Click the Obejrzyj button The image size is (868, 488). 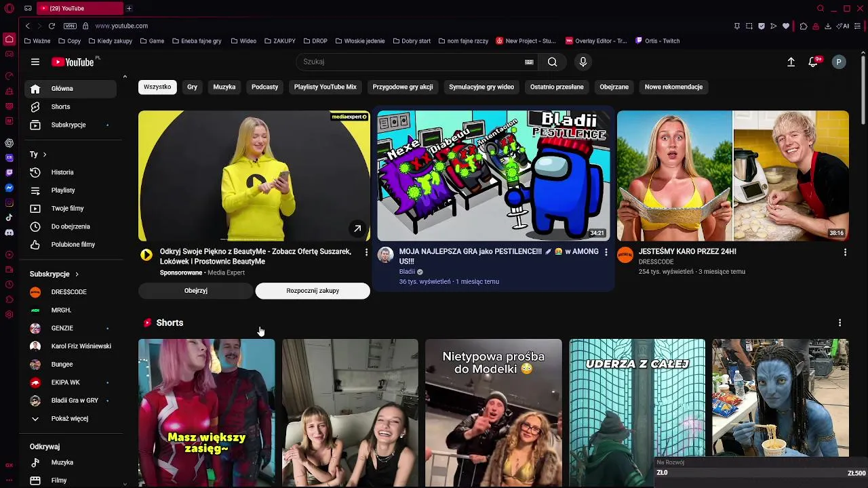click(x=196, y=291)
